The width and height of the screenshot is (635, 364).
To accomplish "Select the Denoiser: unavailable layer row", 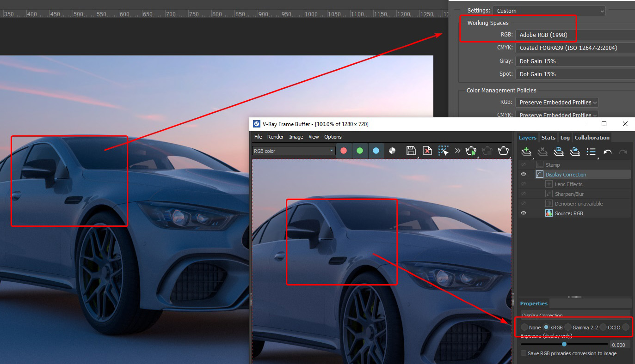I will pyautogui.click(x=575, y=203).
